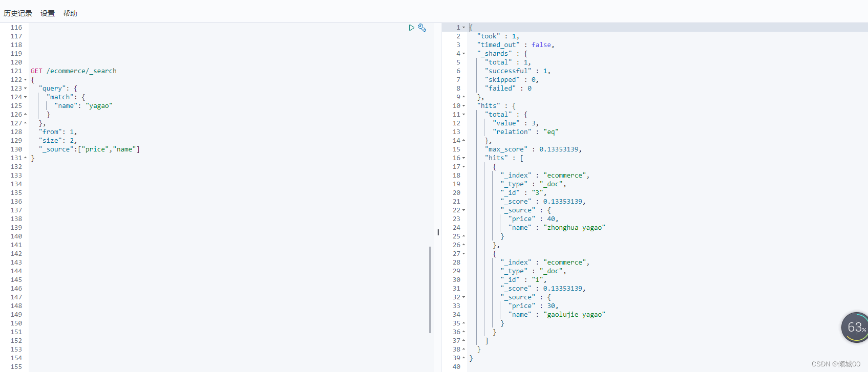Toggle fold marker at response line 39

click(x=464, y=358)
